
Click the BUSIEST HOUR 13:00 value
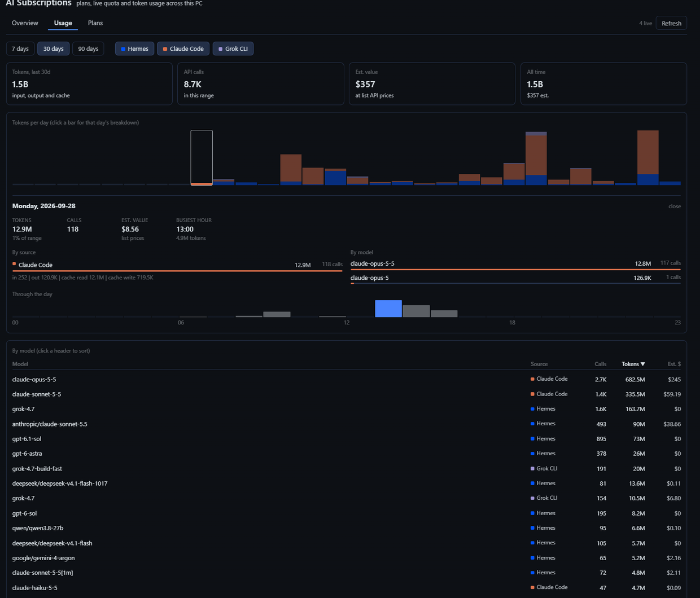click(185, 230)
